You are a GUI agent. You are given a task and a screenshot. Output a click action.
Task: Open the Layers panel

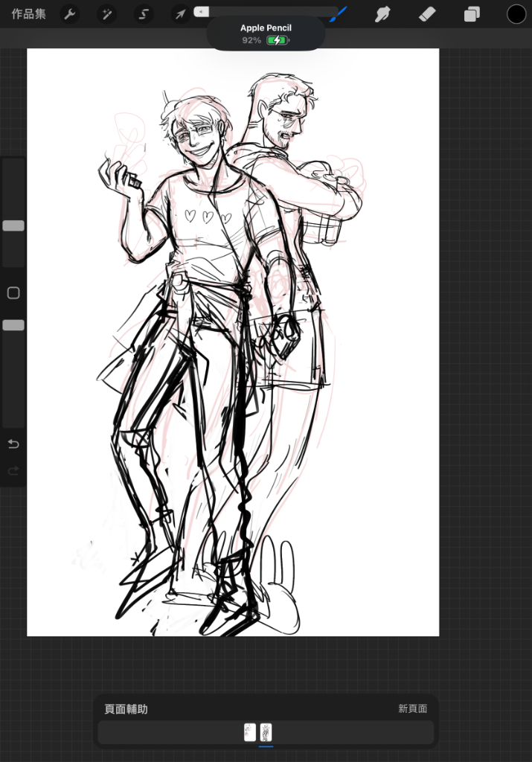point(472,14)
